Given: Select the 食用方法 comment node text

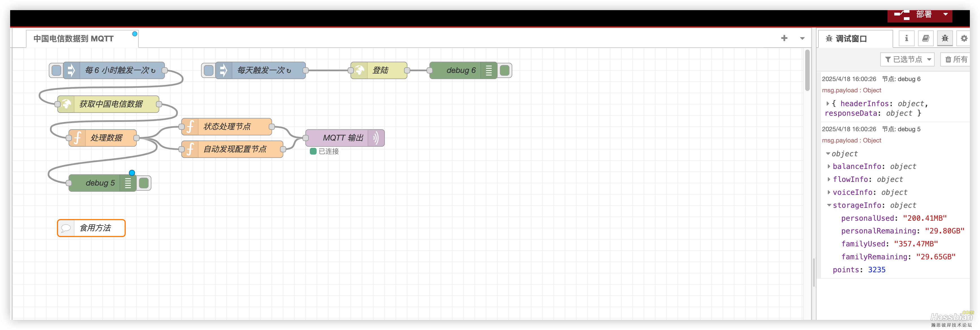Looking at the screenshot, I should click(x=95, y=228).
